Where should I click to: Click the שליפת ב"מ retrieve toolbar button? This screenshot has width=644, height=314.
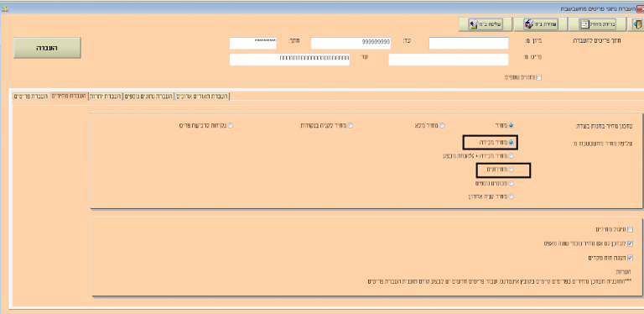(485, 24)
